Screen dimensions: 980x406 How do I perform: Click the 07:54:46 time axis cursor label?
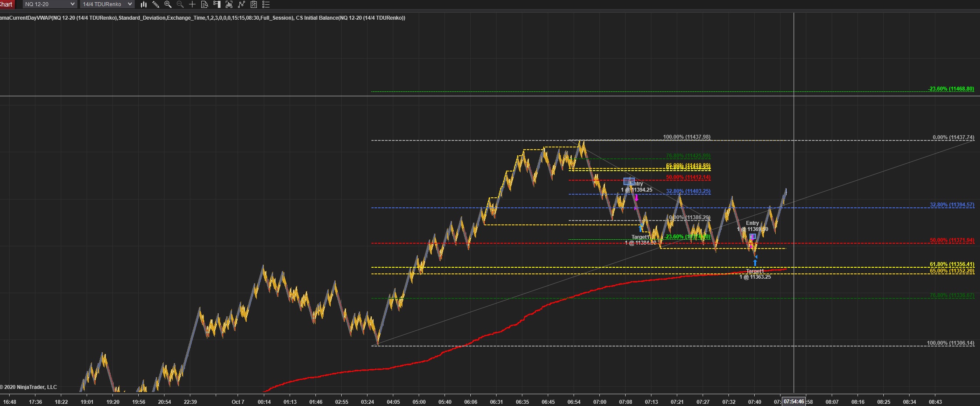[x=794, y=402]
